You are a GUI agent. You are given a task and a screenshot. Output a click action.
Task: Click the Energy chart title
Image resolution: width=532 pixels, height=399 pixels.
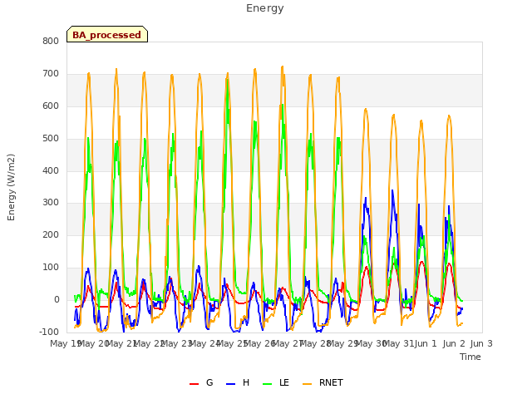pyautogui.click(x=265, y=8)
